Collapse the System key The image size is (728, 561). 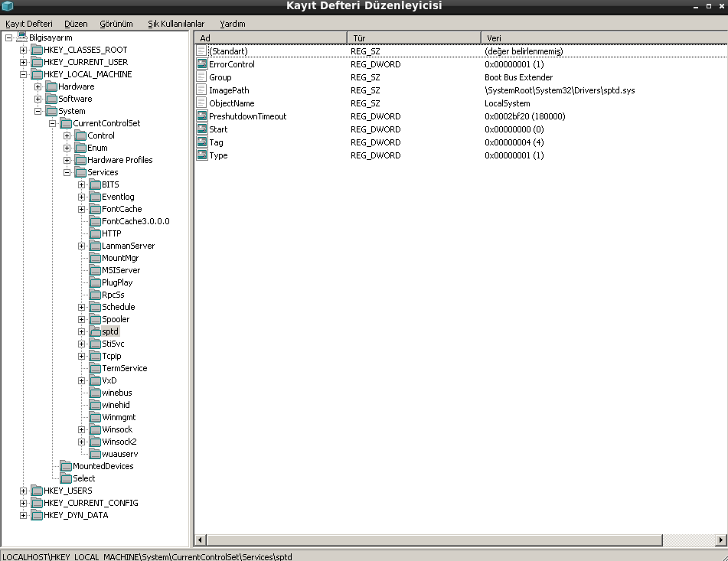point(38,112)
